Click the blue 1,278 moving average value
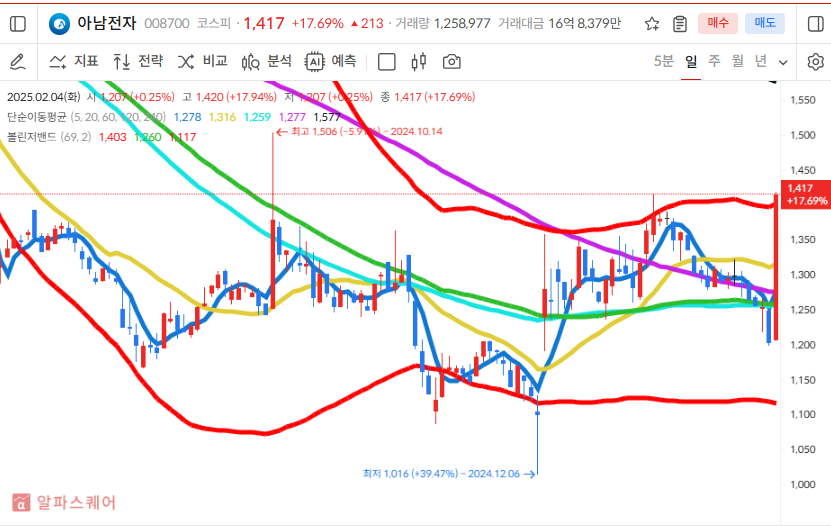This screenshot has width=831, height=526. tap(188, 117)
